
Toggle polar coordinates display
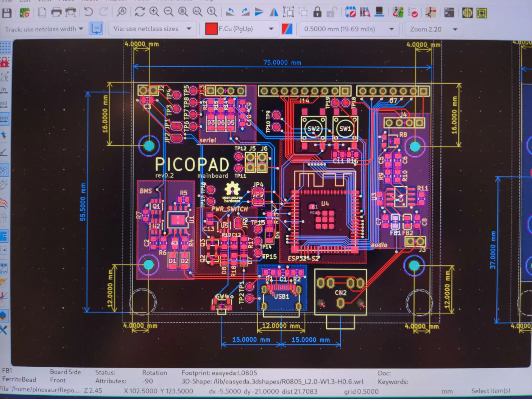4,76
